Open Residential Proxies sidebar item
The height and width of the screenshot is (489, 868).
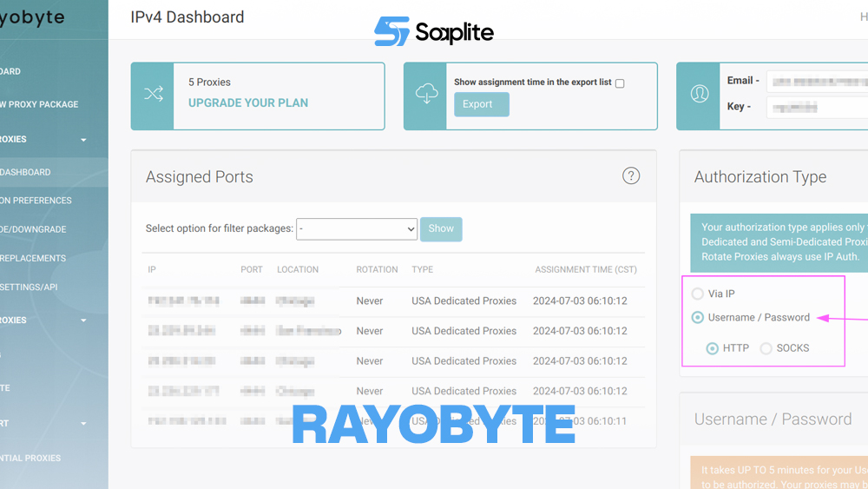pos(30,458)
